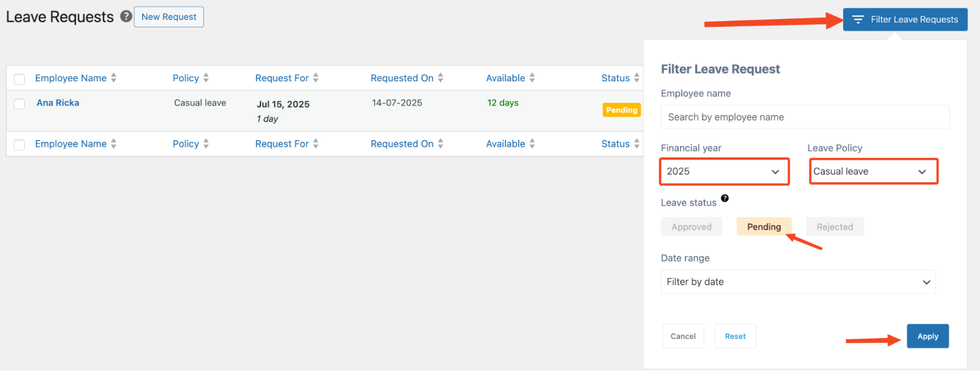The image size is (980, 371).
Task: Expand the Leave Policy Casual leave dropdown
Action: pyautogui.click(x=873, y=172)
